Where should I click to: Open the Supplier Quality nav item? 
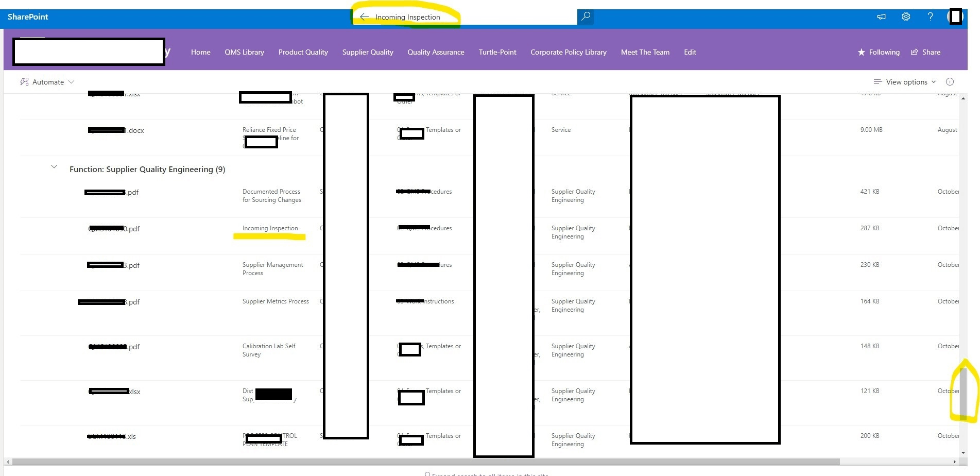[368, 52]
